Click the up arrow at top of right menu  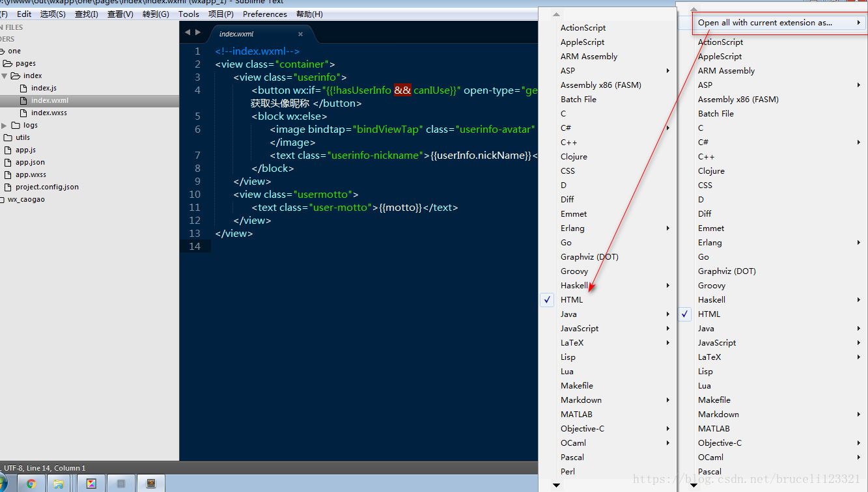pos(693,8)
